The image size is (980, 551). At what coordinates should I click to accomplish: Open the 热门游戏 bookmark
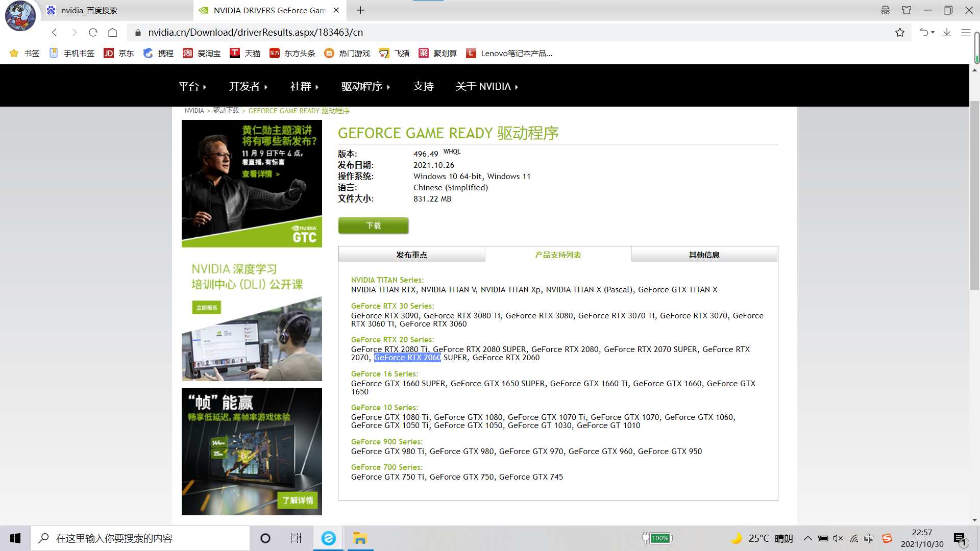[x=347, y=53]
